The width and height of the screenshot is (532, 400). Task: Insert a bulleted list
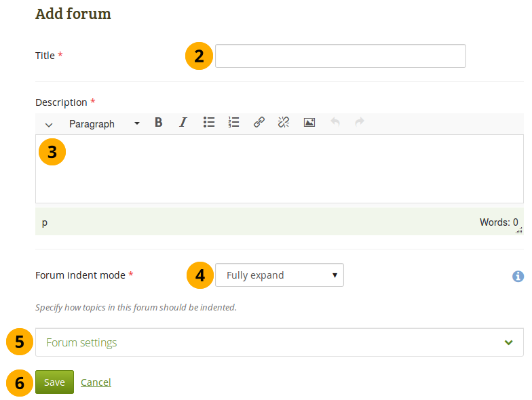point(209,123)
